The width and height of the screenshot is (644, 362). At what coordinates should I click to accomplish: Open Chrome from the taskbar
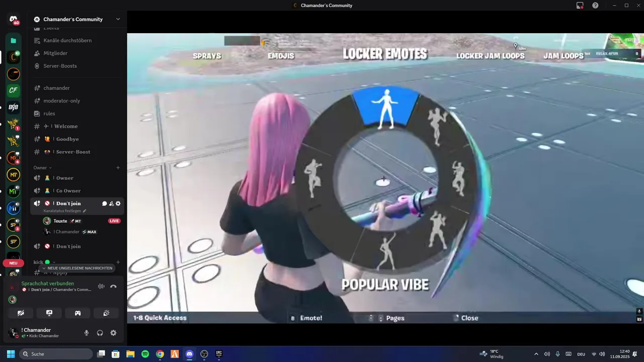pyautogui.click(x=159, y=354)
